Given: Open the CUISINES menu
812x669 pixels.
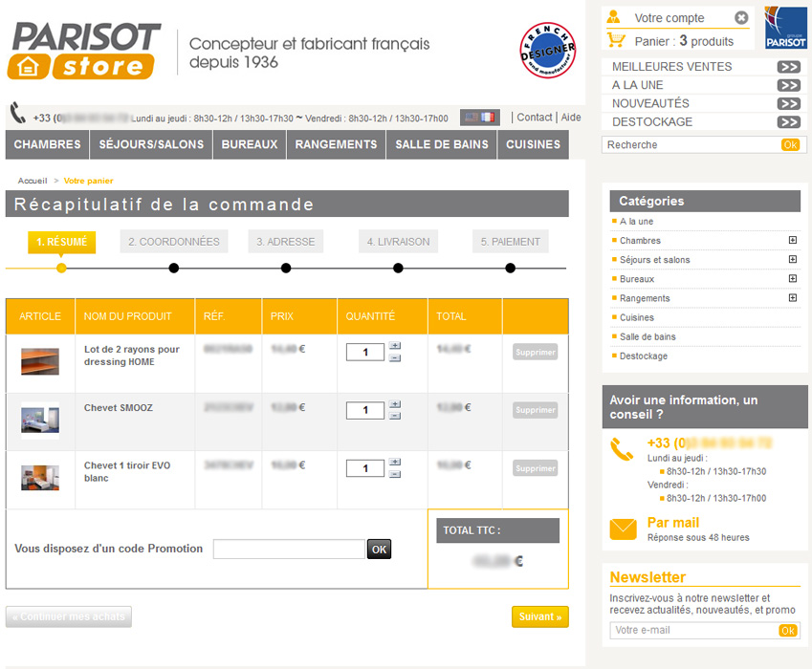Looking at the screenshot, I should [533, 144].
